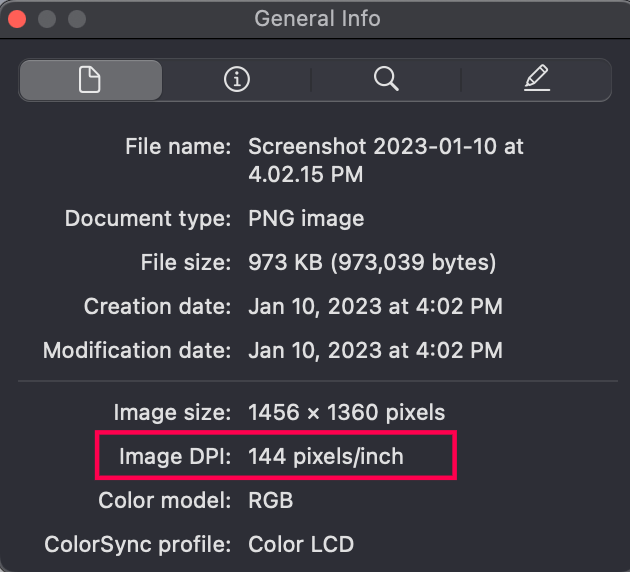Click the Creation date value
Viewport: 630px width, 572px height.
[375, 306]
